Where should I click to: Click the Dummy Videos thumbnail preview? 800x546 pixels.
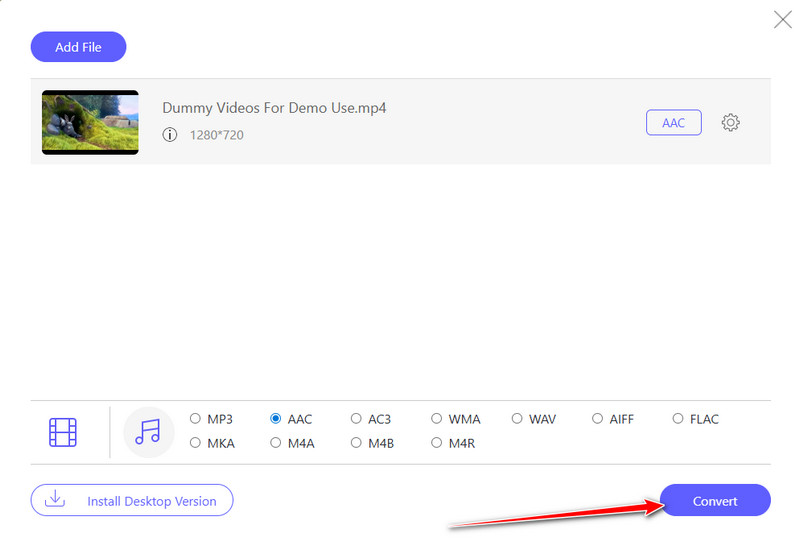click(90, 122)
